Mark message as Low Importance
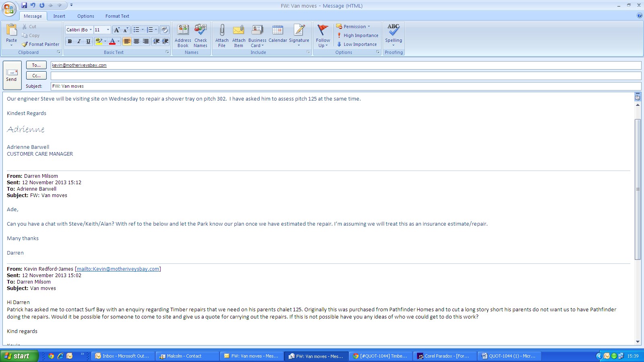This screenshot has width=644, height=362. 357,44
